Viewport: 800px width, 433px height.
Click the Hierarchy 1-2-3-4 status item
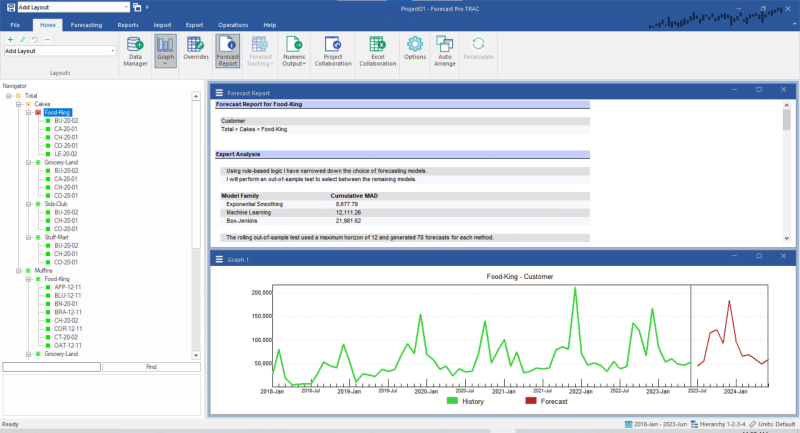pos(718,424)
